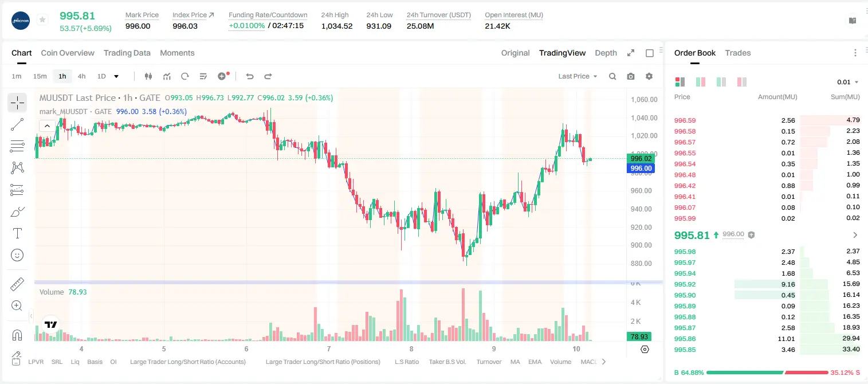Click the buy/sell ratio bar

coord(767,373)
